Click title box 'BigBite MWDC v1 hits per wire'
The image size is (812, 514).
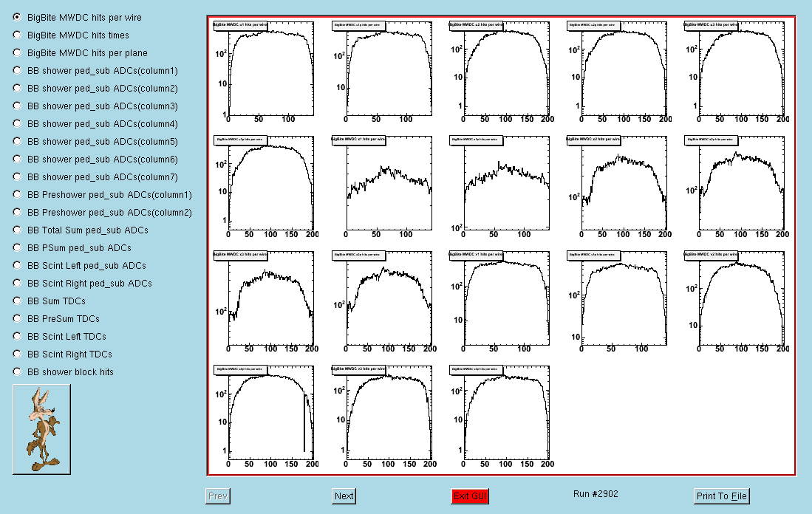(x=475, y=254)
